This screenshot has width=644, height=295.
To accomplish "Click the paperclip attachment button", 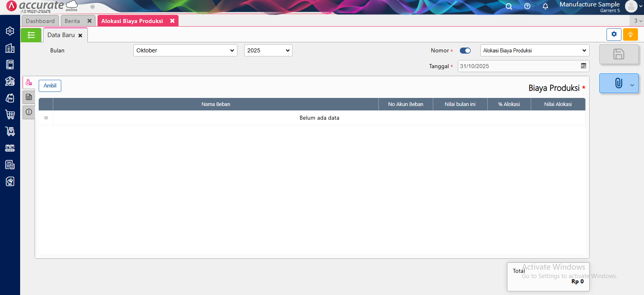I will point(618,83).
